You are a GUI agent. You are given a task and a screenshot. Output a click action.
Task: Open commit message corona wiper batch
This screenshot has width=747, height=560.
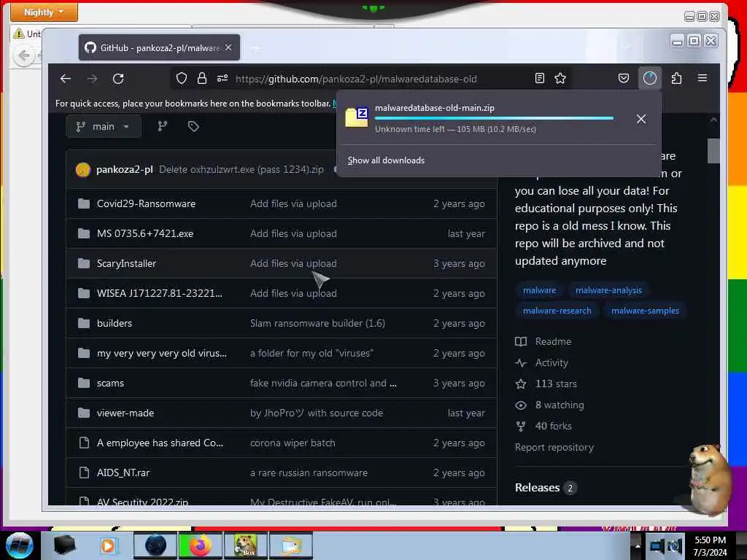293,443
